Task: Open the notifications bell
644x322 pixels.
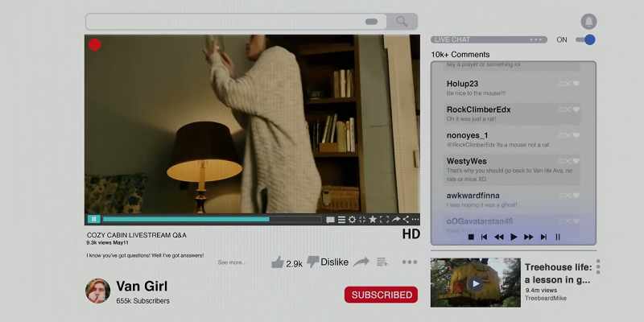Action: pos(588,22)
